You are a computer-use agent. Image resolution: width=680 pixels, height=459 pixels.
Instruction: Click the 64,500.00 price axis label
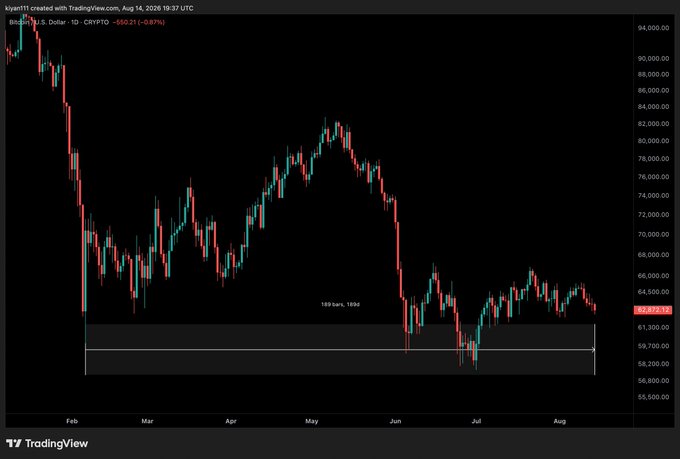click(653, 292)
